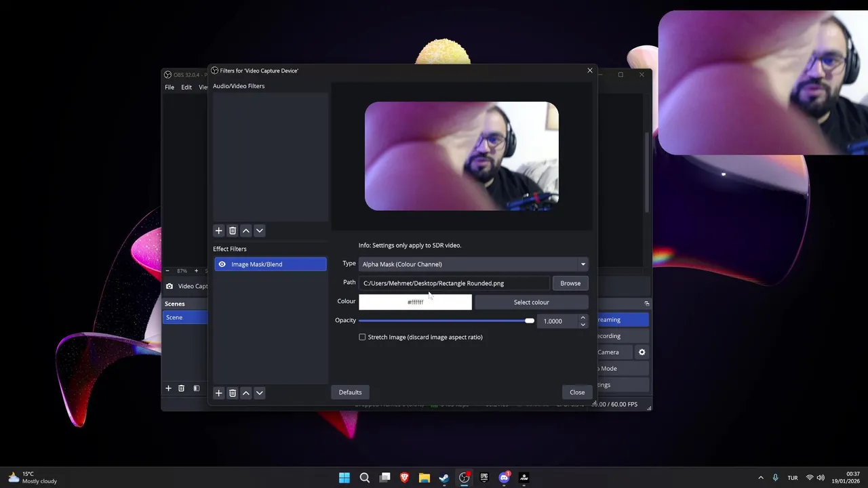The width and height of the screenshot is (868, 488).
Task: Click the camera icon beside Video Capture source
Action: 170,287
